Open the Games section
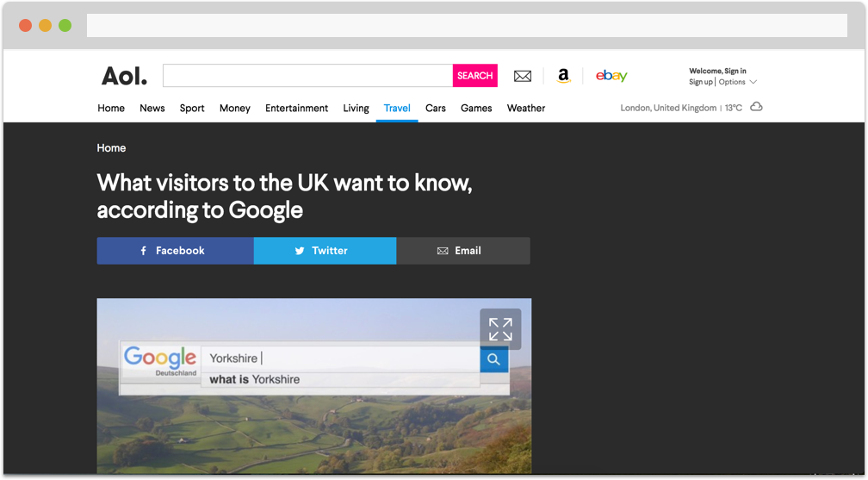This screenshot has width=868, height=480. 477,108
